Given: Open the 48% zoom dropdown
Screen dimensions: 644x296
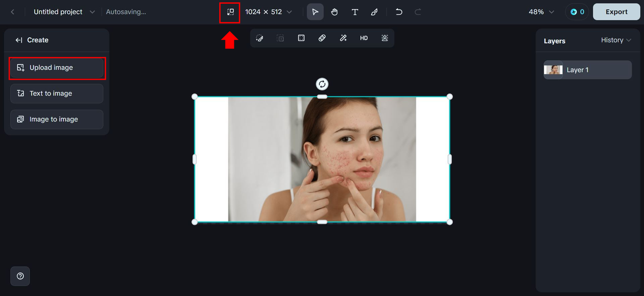Looking at the screenshot, I should click(541, 12).
